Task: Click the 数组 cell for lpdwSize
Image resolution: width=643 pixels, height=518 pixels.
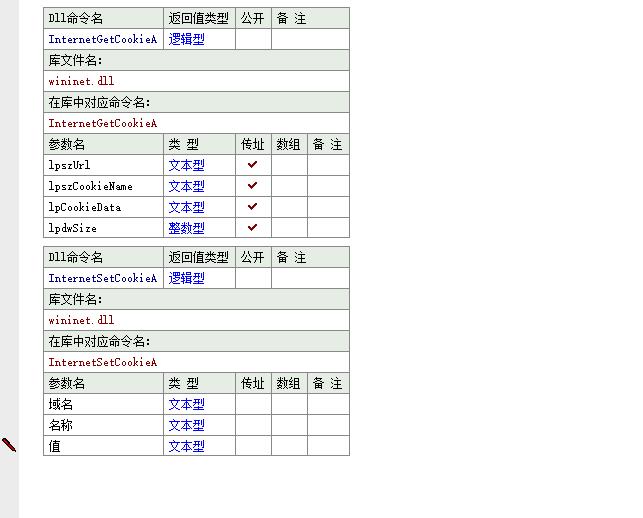Action: pyautogui.click(x=289, y=228)
